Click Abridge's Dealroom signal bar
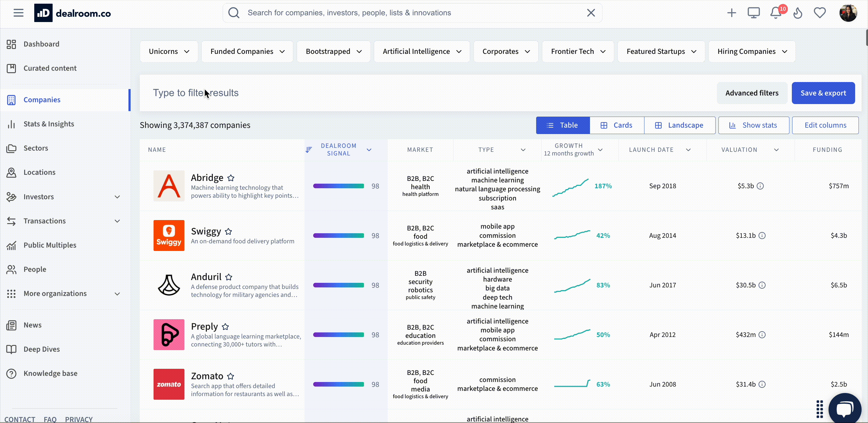868x423 pixels. [338, 186]
